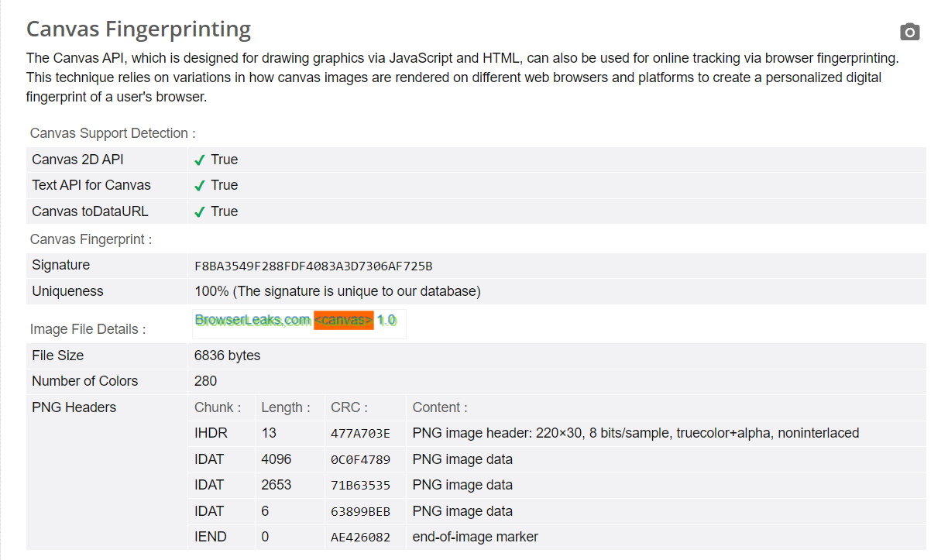The height and width of the screenshot is (560, 948).
Task: Click the camera screenshot icon
Action: pos(910,32)
